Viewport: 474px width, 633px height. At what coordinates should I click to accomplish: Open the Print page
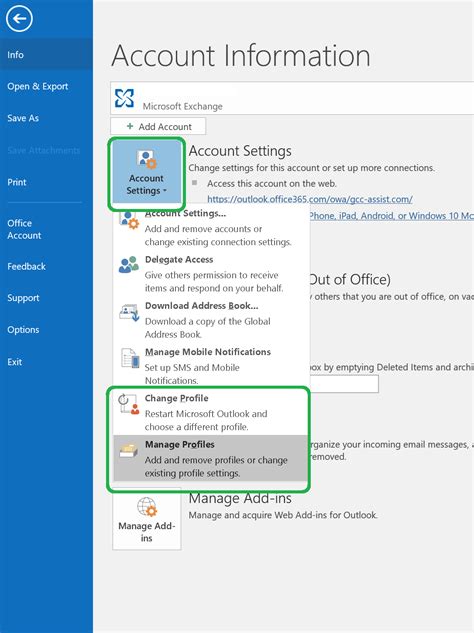point(17,182)
